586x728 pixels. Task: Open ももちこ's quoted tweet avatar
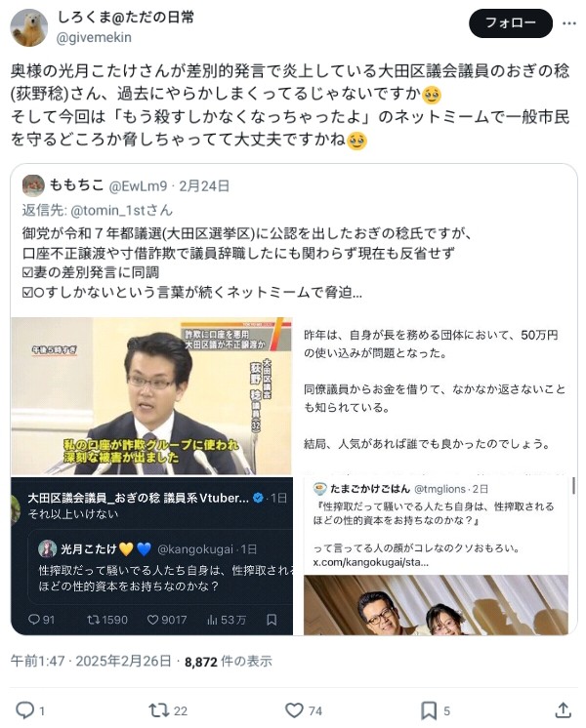[x=33, y=185]
